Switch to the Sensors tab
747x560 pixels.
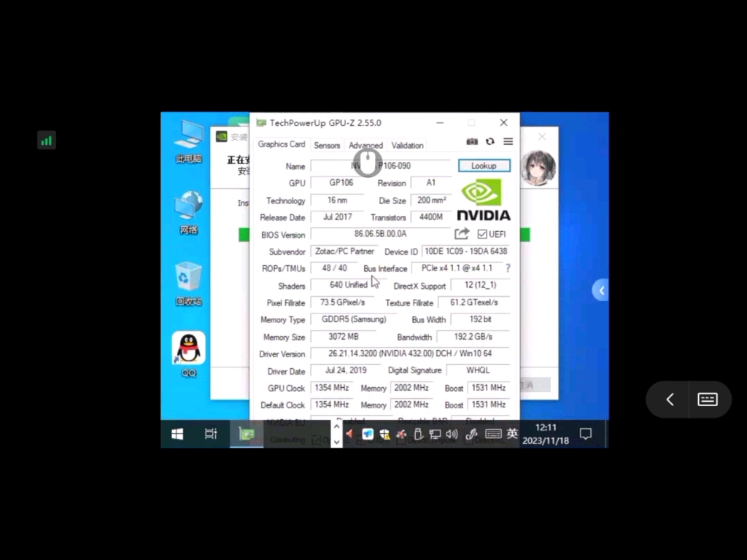click(x=327, y=145)
